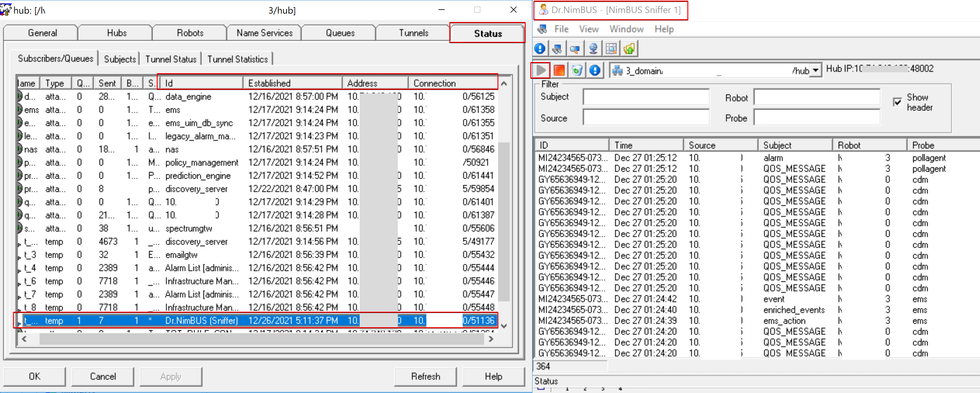Click into the Subject filter field

click(x=645, y=97)
